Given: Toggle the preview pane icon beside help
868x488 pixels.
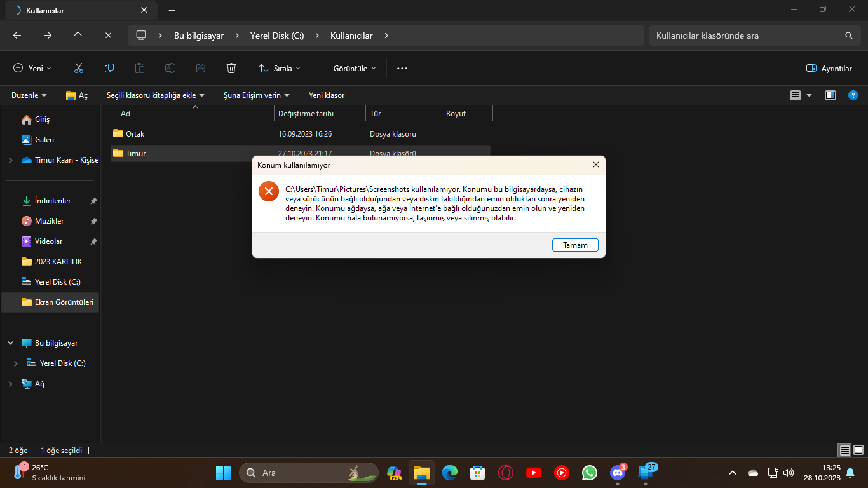Looking at the screenshot, I should coord(831,95).
